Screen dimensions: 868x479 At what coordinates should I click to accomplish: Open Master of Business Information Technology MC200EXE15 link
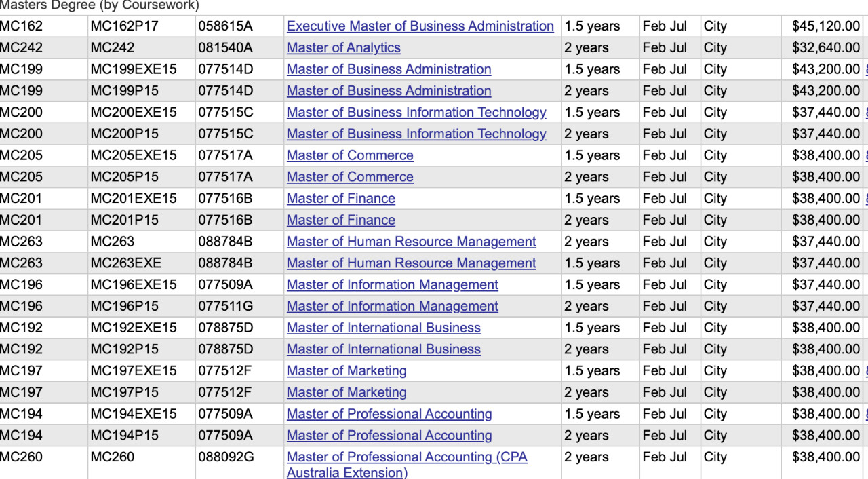point(416,112)
